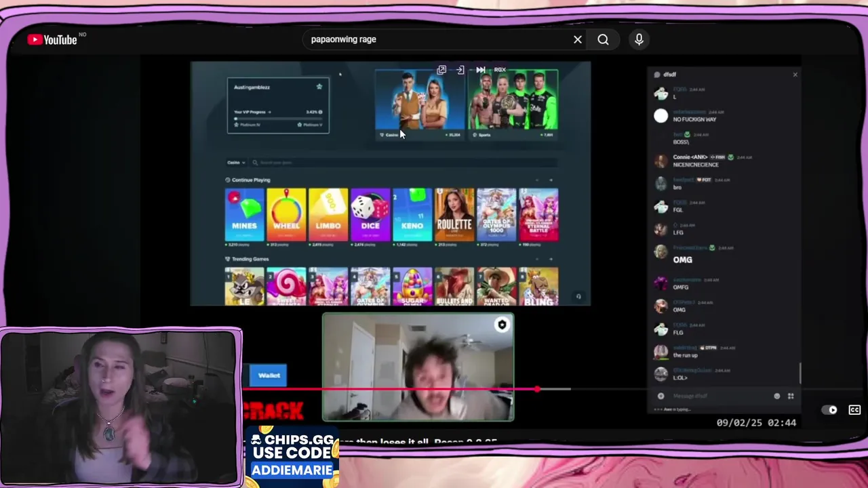Select the 'OMFG' chat message
868x488 pixels.
click(x=680, y=287)
